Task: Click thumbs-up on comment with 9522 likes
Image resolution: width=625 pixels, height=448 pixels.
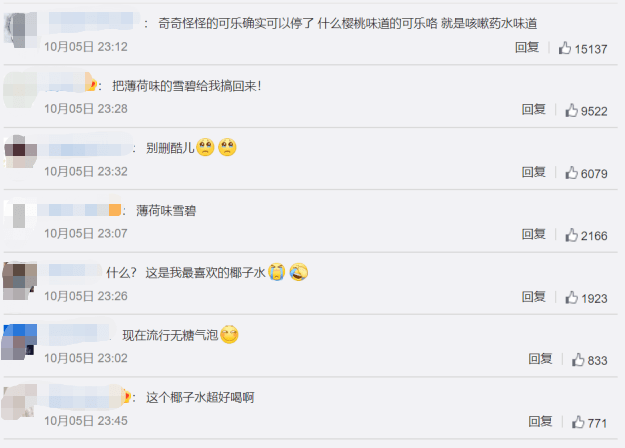Action: coord(572,110)
